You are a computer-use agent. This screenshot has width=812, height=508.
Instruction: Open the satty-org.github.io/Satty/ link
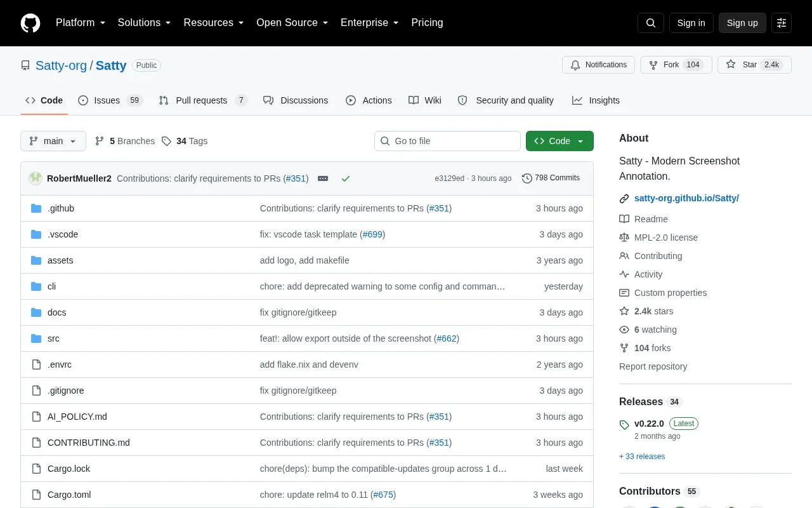click(686, 198)
